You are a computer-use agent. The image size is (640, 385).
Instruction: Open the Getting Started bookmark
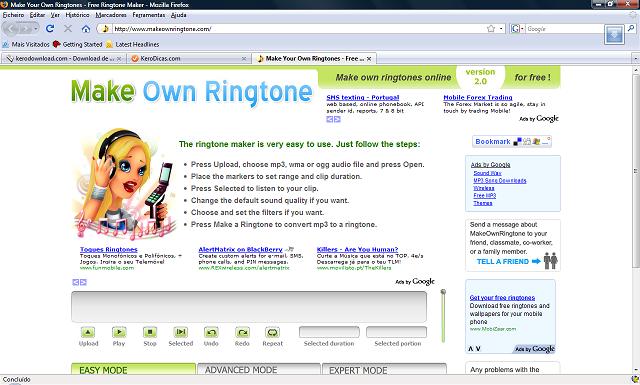pyautogui.click(x=78, y=45)
